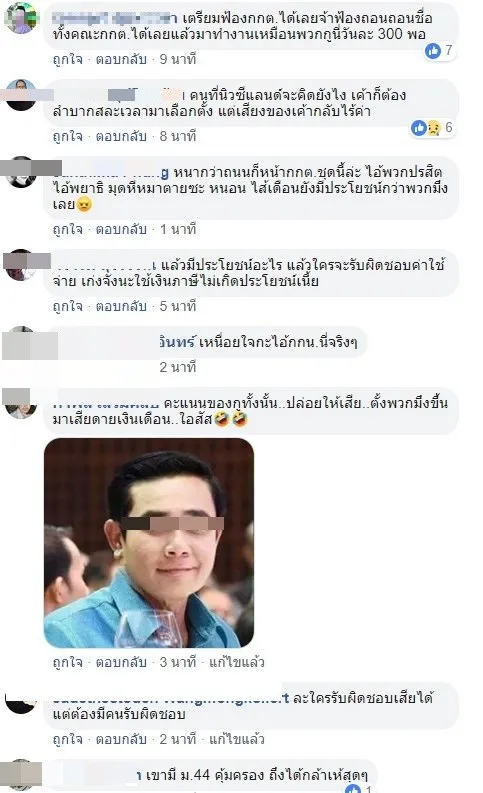Open the second commenter's profile picture

pos(21,95)
